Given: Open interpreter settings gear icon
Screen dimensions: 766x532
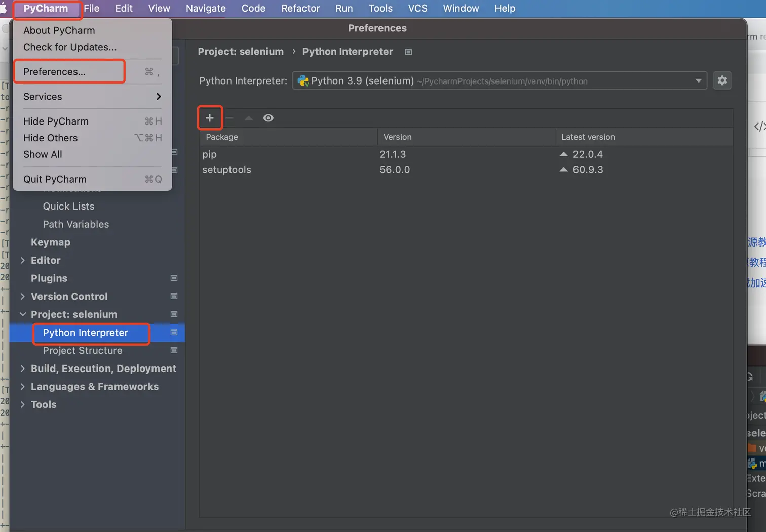Looking at the screenshot, I should click(x=722, y=80).
